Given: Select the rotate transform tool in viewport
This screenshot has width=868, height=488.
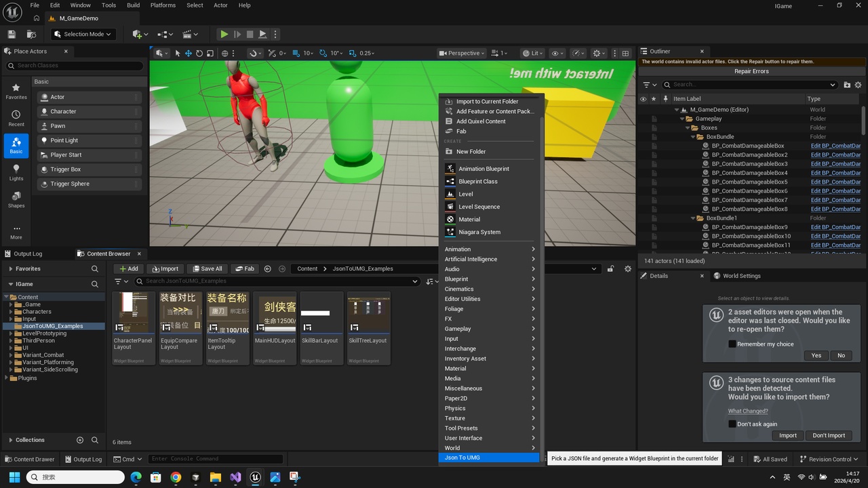Looking at the screenshot, I should 199,53.
